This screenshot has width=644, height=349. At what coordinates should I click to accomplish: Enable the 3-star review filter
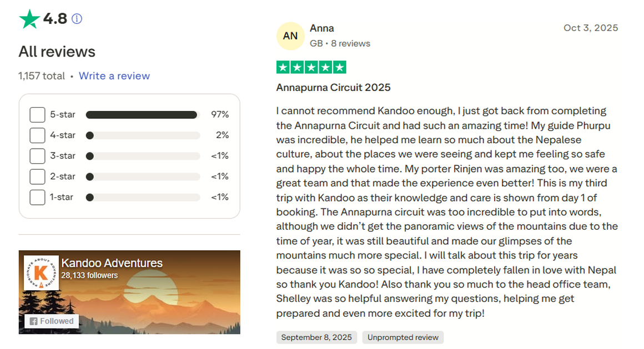tap(37, 156)
